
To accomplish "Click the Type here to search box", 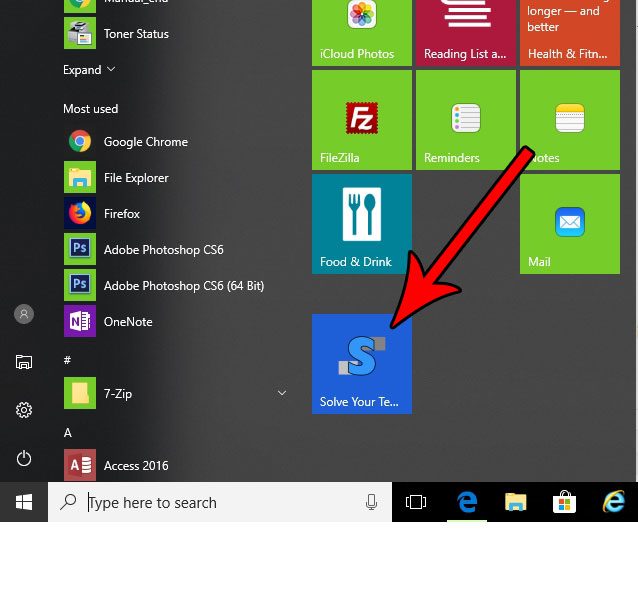I will [220, 502].
